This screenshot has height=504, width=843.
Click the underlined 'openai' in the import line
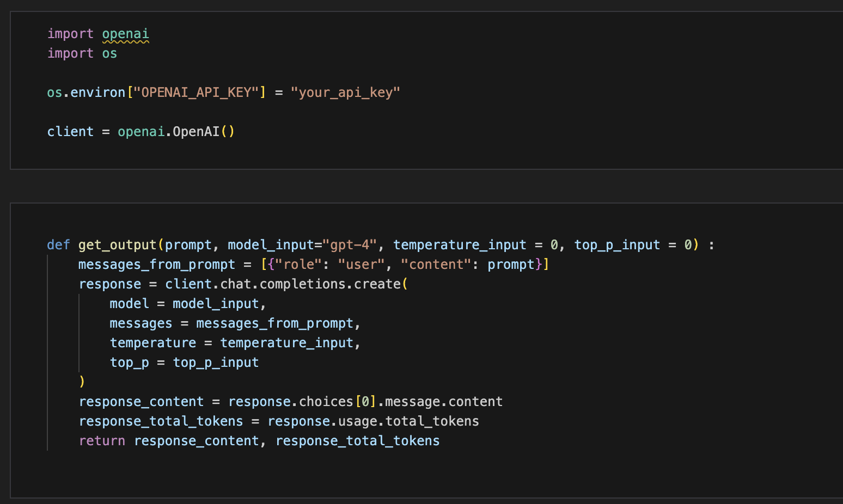click(x=125, y=34)
